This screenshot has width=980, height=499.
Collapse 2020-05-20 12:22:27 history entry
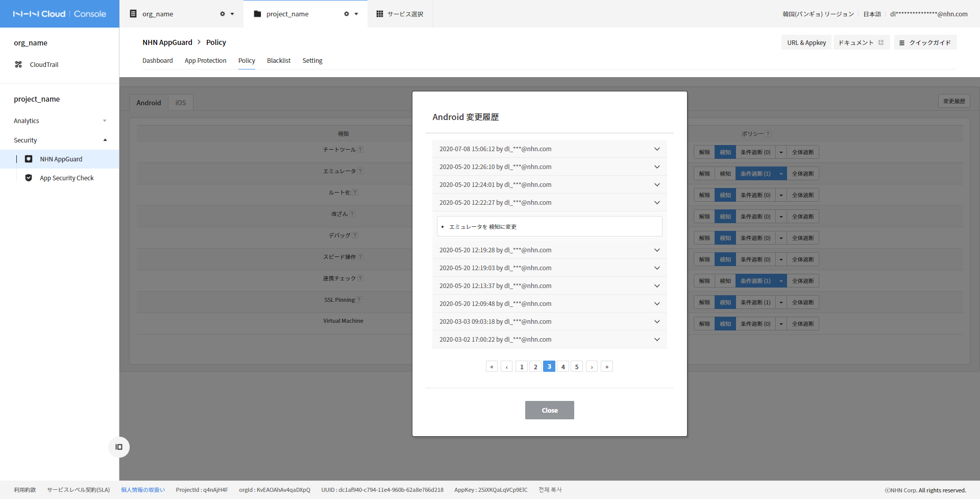(x=549, y=203)
